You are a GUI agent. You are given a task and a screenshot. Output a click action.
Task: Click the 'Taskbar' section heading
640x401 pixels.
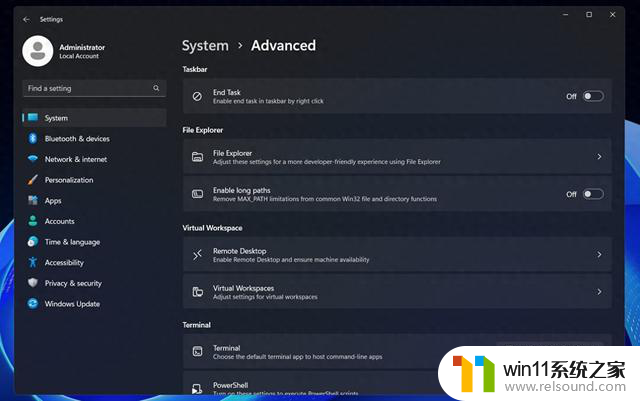click(x=195, y=69)
